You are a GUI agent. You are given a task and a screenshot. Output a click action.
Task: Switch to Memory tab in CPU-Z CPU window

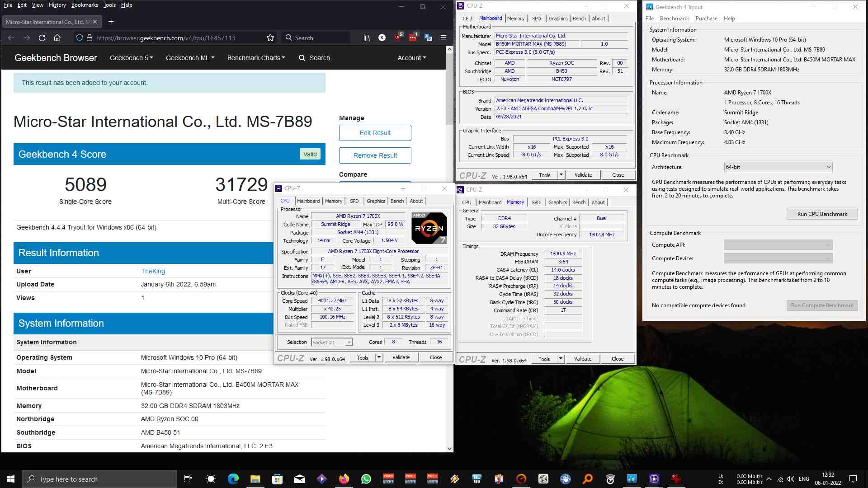[x=334, y=201]
